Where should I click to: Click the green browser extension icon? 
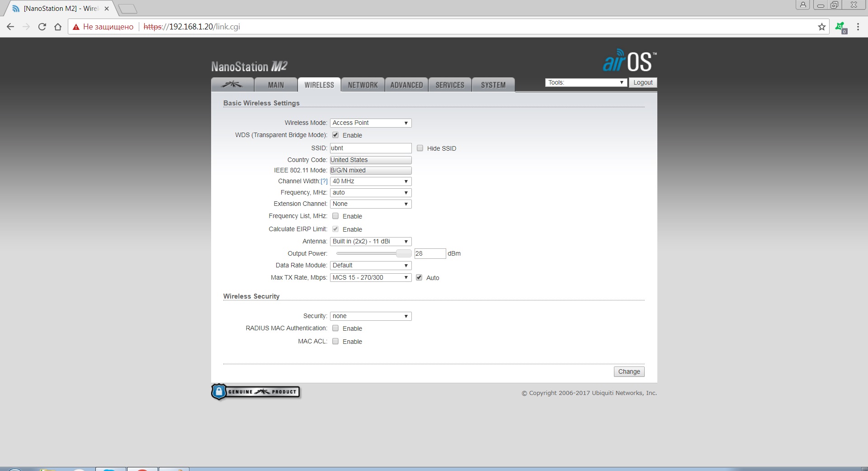point(840,27)
